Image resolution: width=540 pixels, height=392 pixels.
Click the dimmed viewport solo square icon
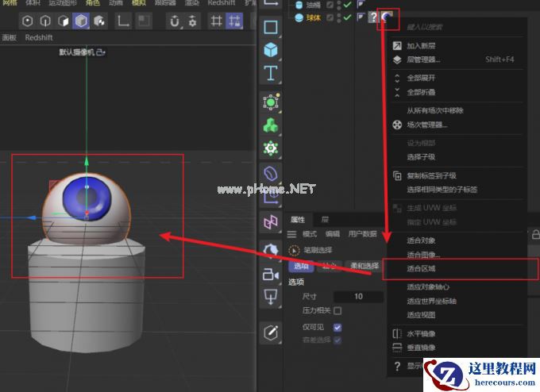coord(143,21)
